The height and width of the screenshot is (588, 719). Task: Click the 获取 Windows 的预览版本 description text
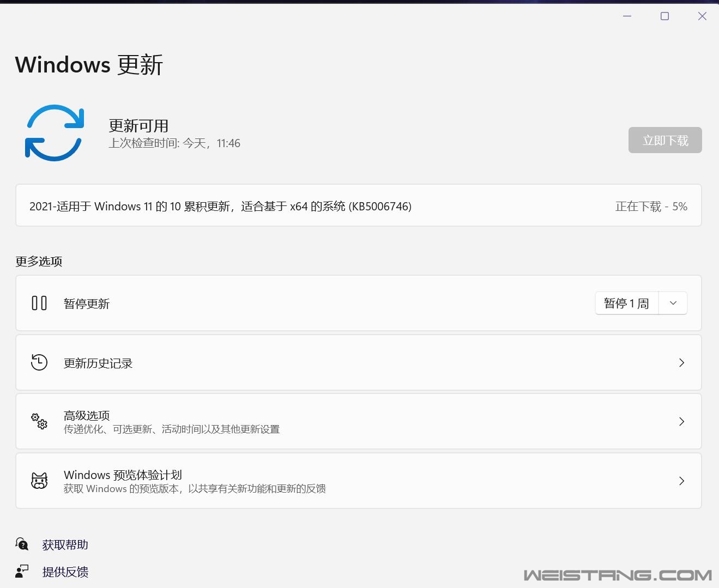pyautogui.click(x=195, y=489)
